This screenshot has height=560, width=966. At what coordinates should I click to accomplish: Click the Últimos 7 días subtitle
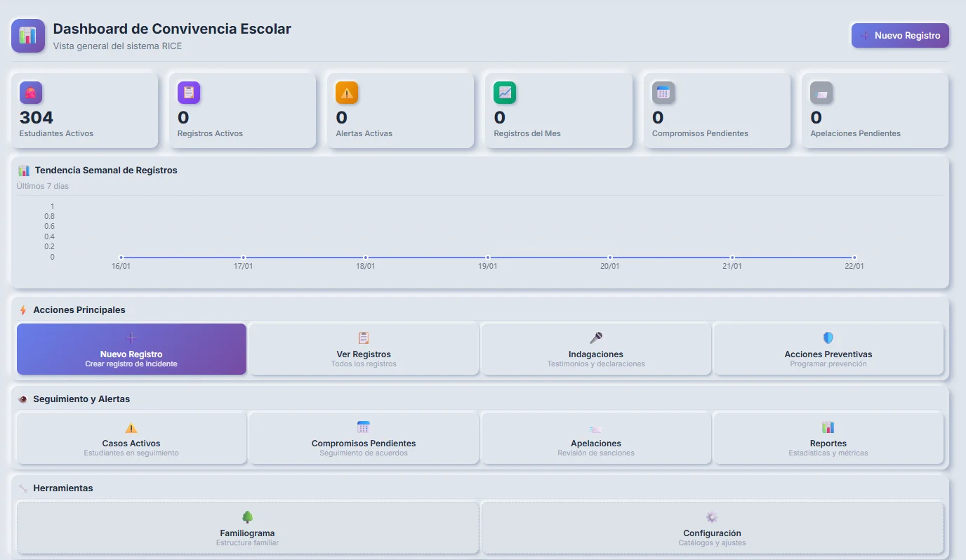tap(43, 186)
